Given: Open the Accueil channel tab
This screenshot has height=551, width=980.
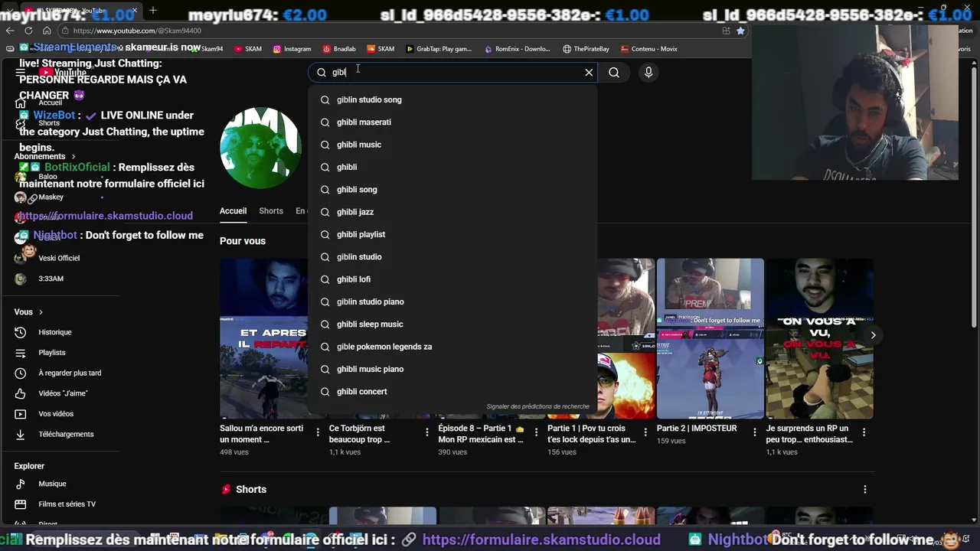Looking at the screenshot, I should [x=233, y=211].
